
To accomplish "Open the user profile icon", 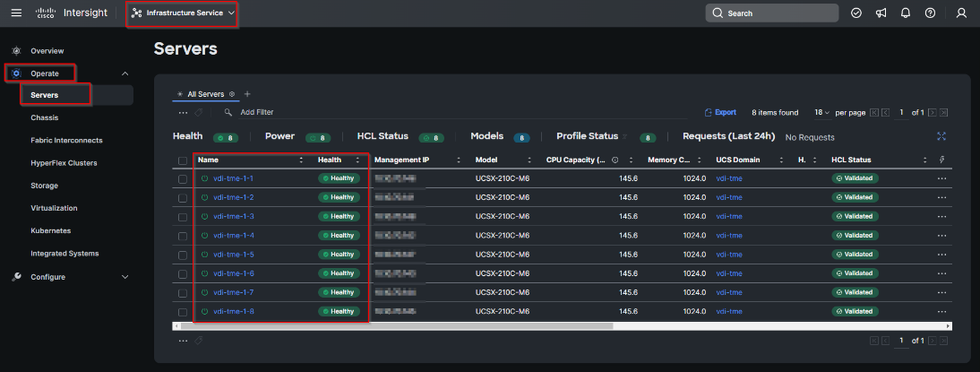I will click(961, 13).
